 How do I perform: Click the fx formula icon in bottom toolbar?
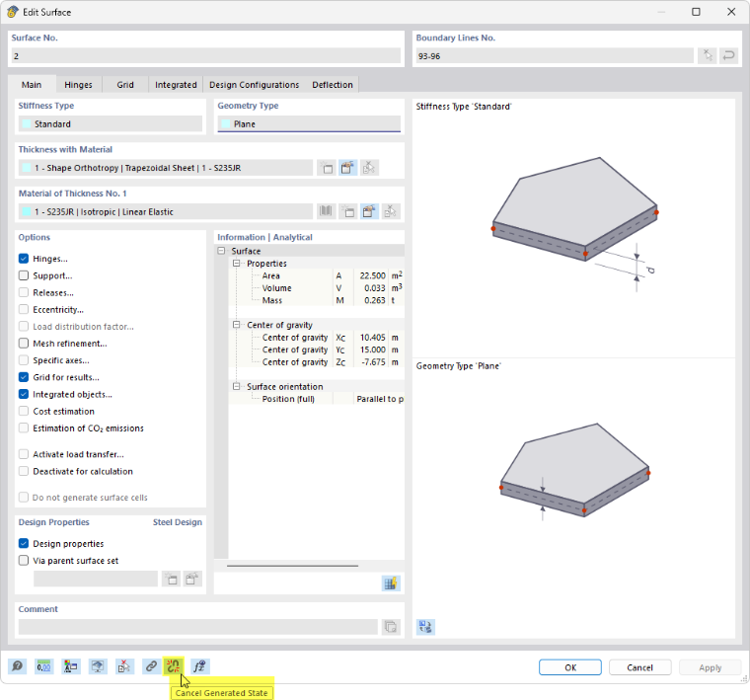click(x=199, y=666)
